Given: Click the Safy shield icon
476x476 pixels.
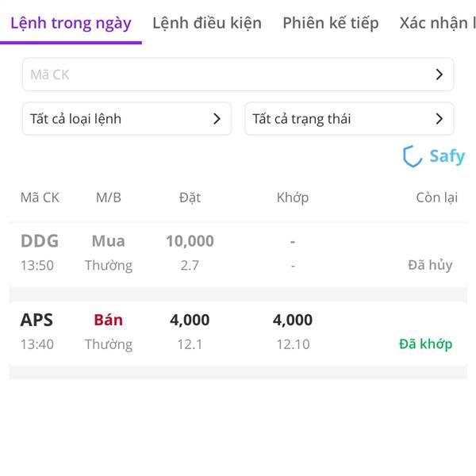Looking at the screenshot, I should click(412, 156).
